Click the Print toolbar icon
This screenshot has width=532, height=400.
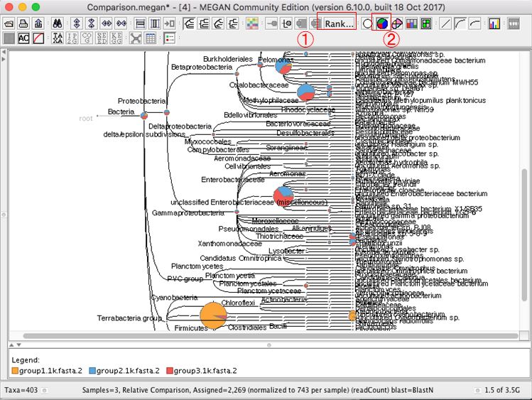23,23
